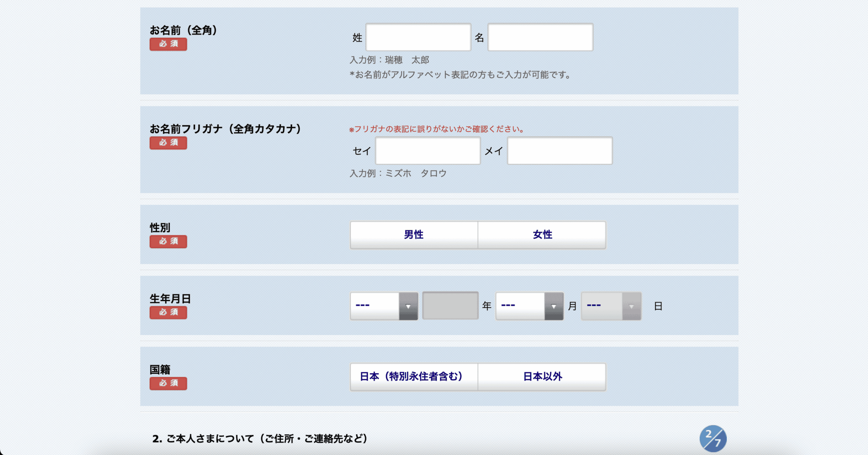
Task: Choose 日本（特別永住者含む） nationality
Action: tap(414, 377)
